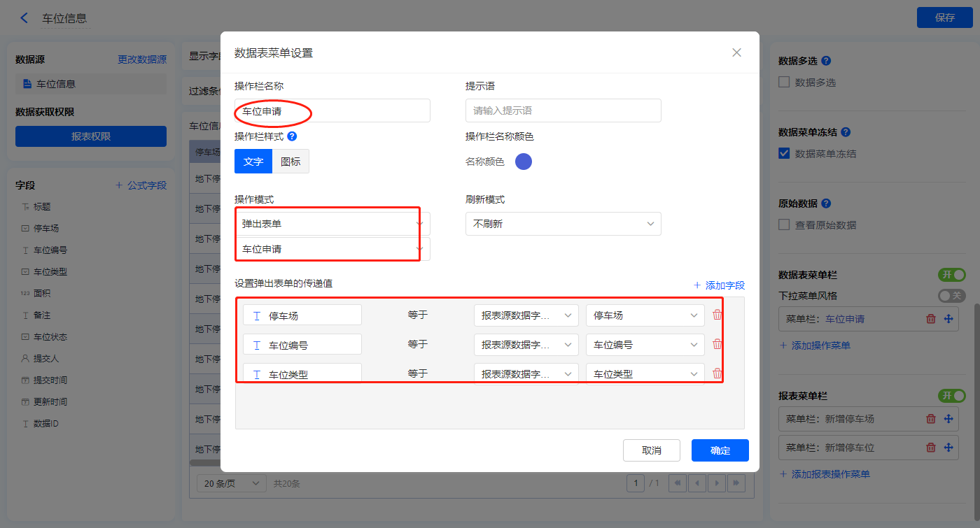Turn off the 数据表菜单栏 switch

(951, 275)
